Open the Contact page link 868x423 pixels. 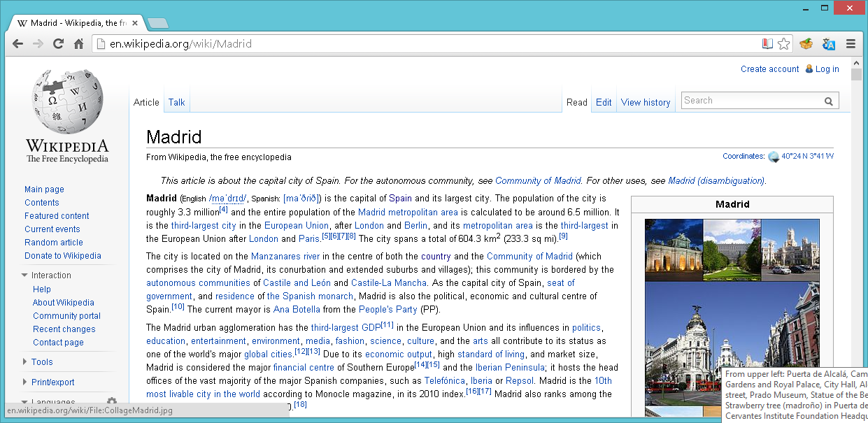click(x=58, y=343)
